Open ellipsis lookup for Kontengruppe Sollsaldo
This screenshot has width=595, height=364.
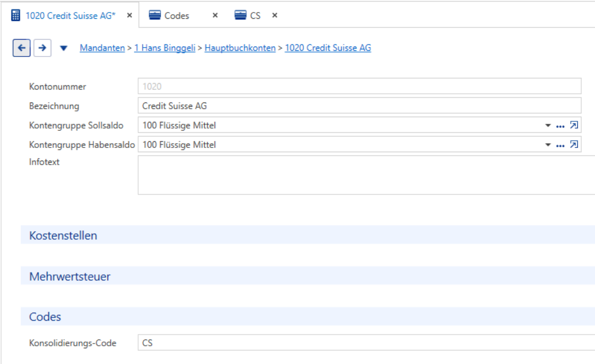(x=560, y=126)
